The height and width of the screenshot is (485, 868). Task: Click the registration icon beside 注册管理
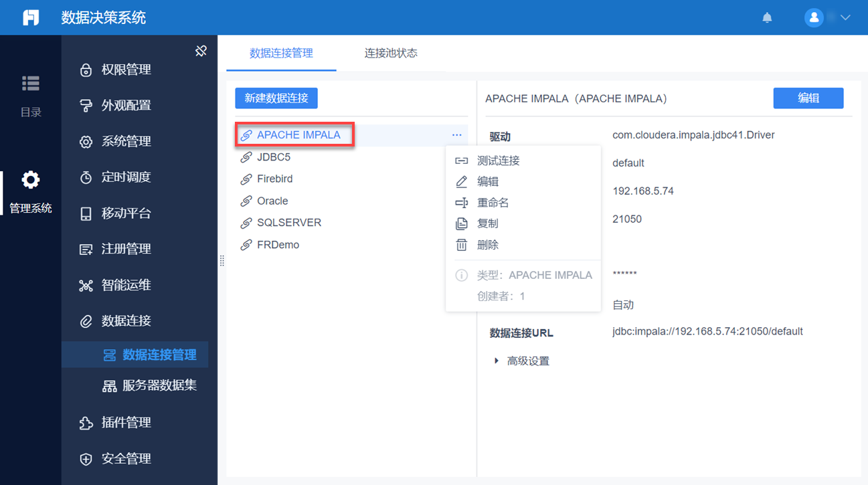[86, 250]
